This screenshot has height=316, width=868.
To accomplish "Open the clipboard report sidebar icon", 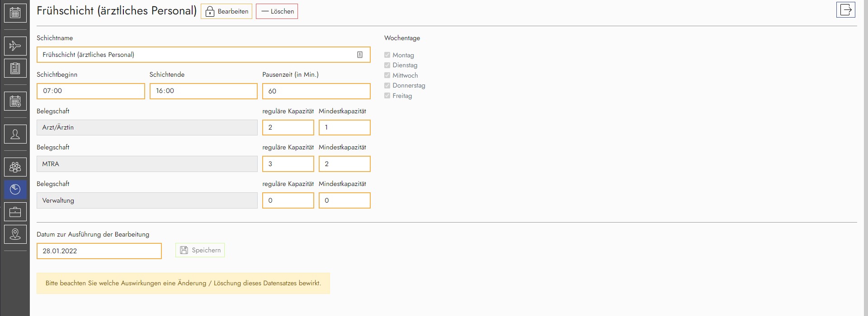I will [15, 68].
